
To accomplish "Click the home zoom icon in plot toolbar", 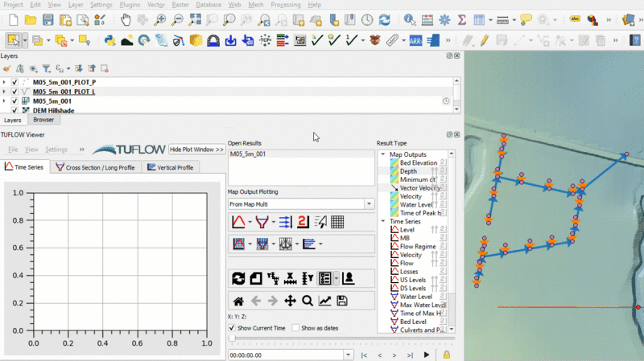I will 238,301.
